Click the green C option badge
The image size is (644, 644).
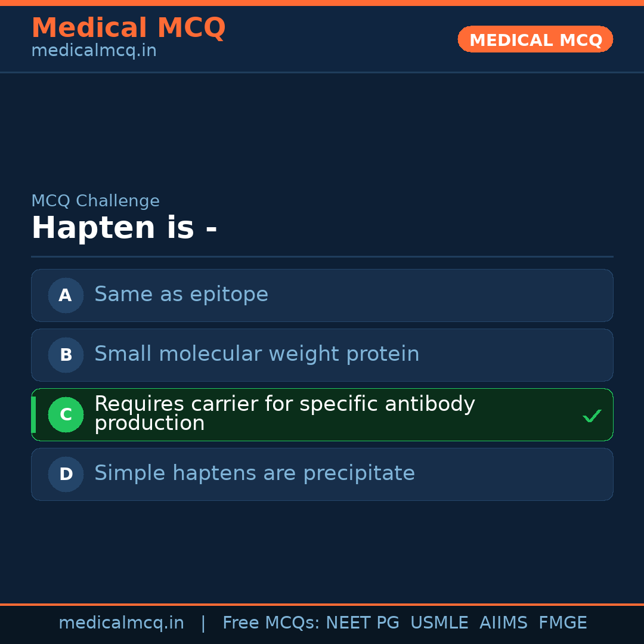pyautogui.click(x=66, y=414)
